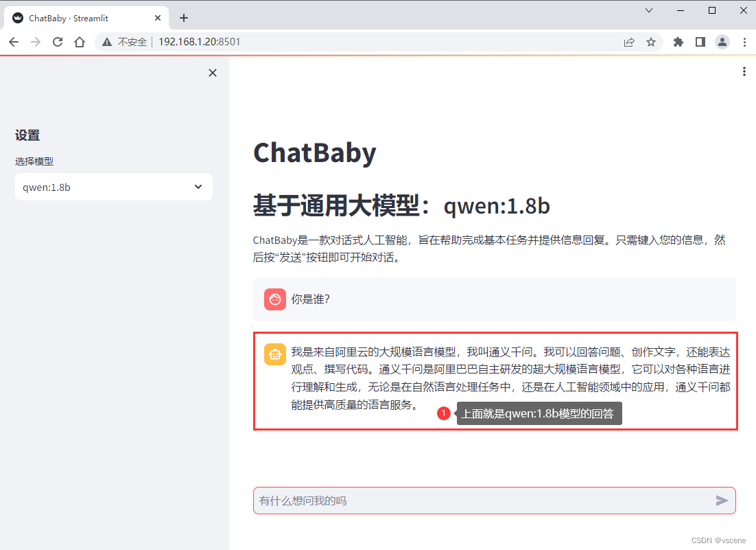Click the send arrow icon
Image resolution: width=756 pixels, height=550 pixels.
(x=721, y=501)
